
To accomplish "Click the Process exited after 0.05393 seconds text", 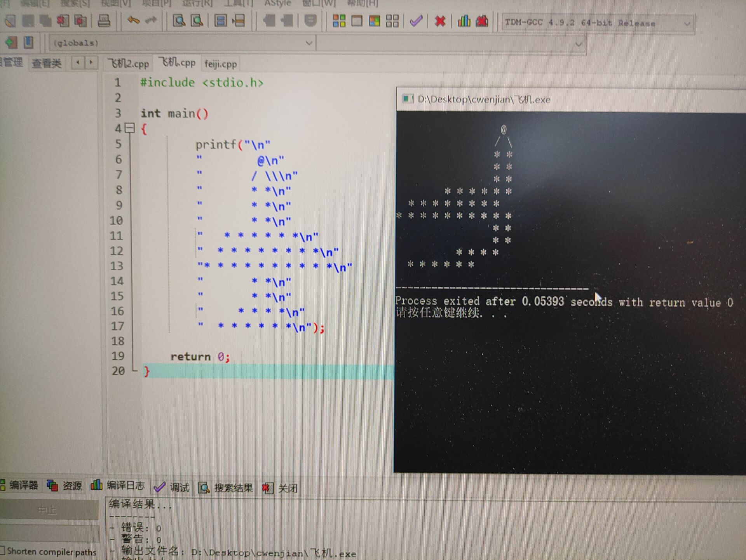I will (x=564, y=301).
